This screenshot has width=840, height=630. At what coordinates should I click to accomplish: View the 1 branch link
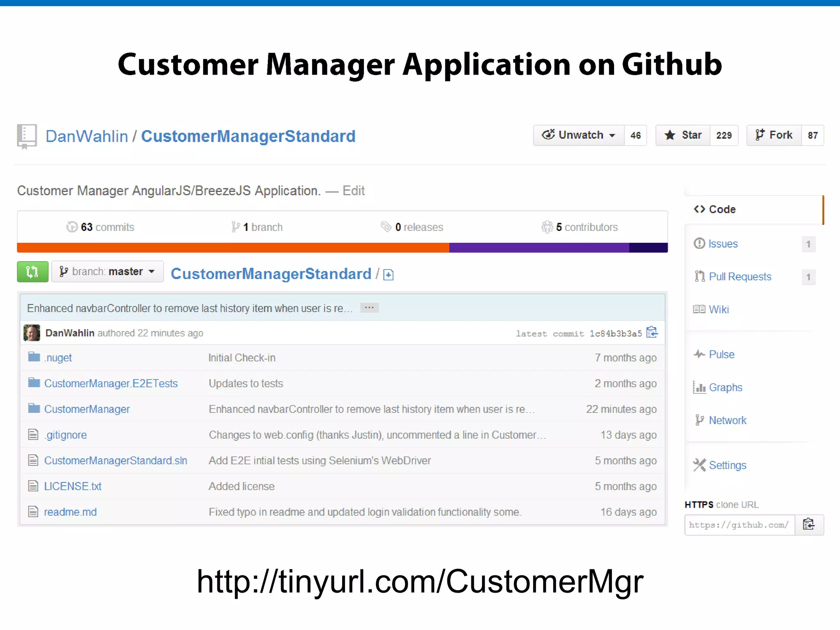coord(257,227)
